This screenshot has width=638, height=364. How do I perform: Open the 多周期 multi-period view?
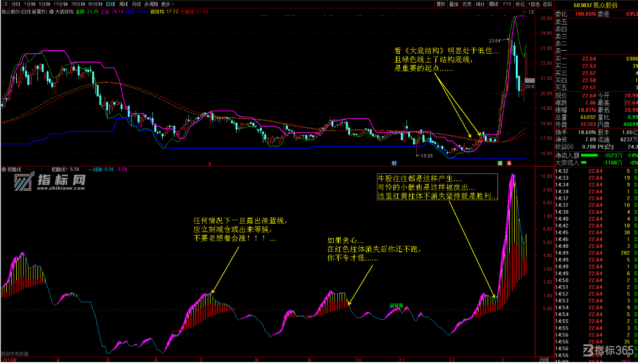point(151,3)
